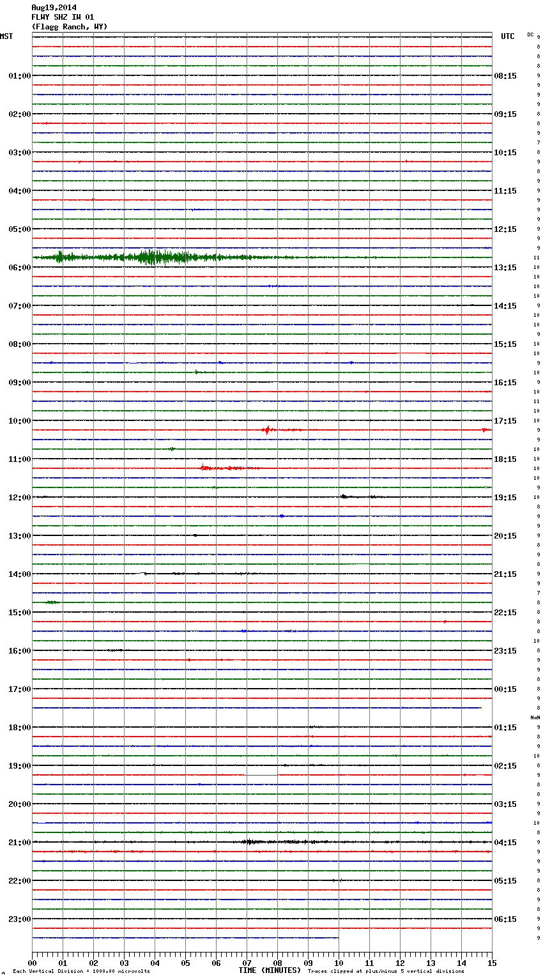Click minute tick 12 on the bottom axis
This screenshot has height=980, width=543.
400,963
